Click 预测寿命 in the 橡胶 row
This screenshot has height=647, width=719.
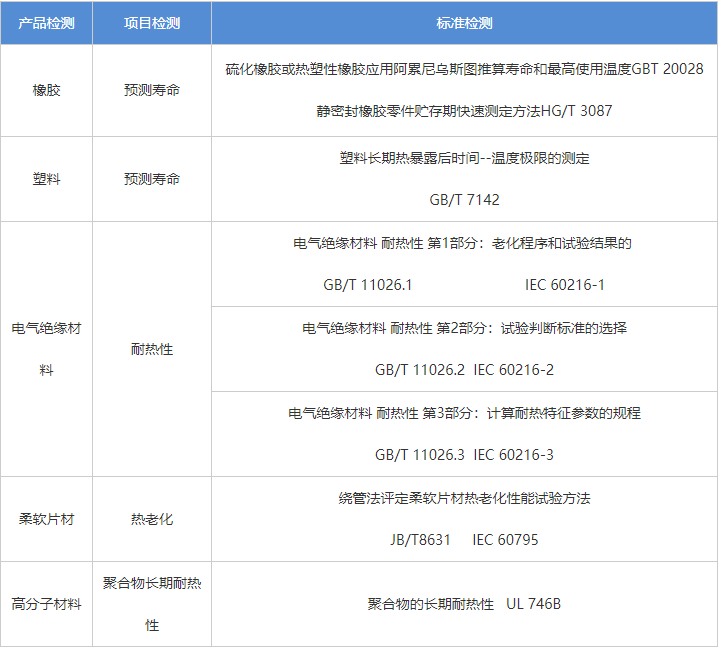(x=152, y=90)
